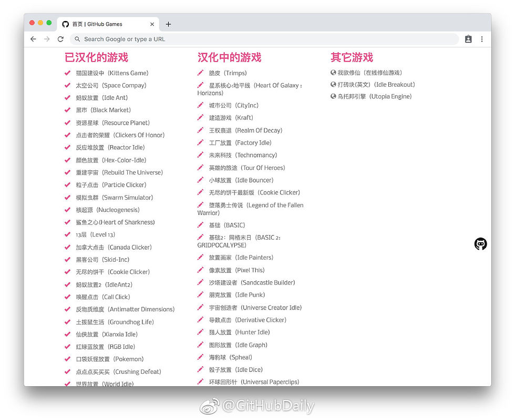Viewport: 515px width, 420px height.
Task: Open the Universe Creator Idle link
Action: (255, 308)
